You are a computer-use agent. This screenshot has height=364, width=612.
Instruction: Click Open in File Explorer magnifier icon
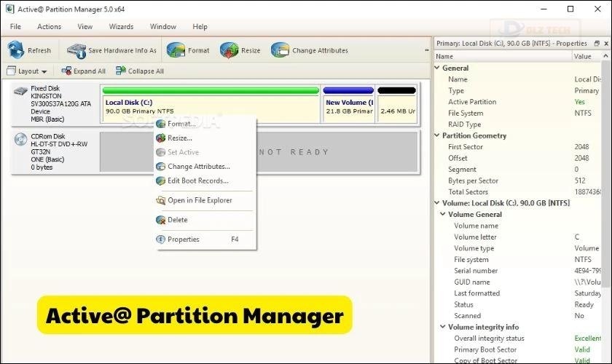click(160, 200)
